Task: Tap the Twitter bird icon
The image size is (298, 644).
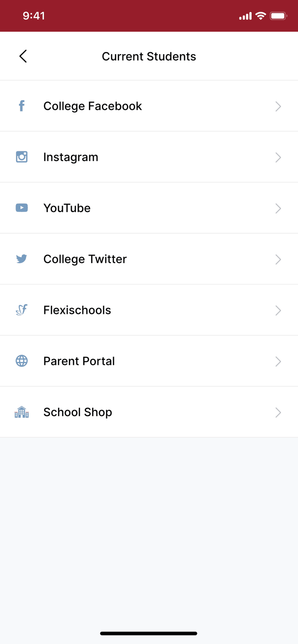Action: click(22, 259)
